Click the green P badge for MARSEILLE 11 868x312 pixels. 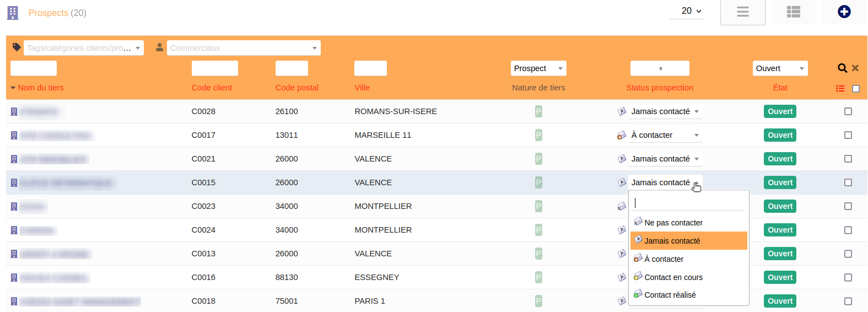pos(538,135)
